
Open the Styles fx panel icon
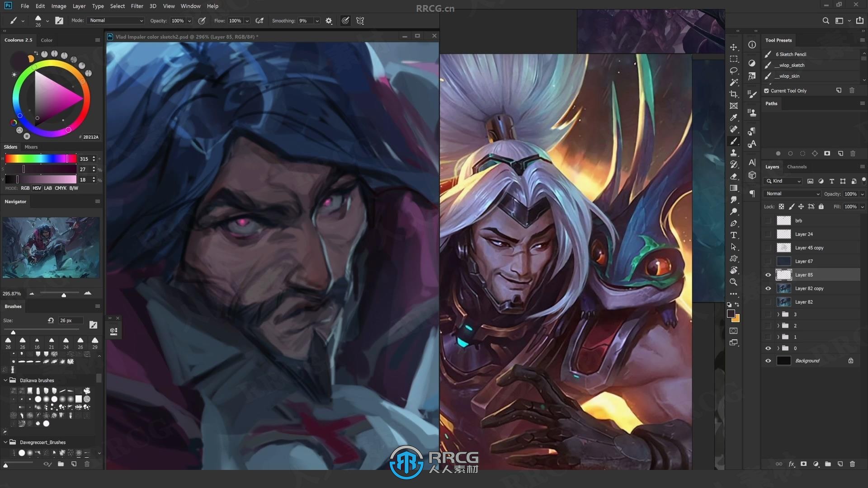click(752, 76)
